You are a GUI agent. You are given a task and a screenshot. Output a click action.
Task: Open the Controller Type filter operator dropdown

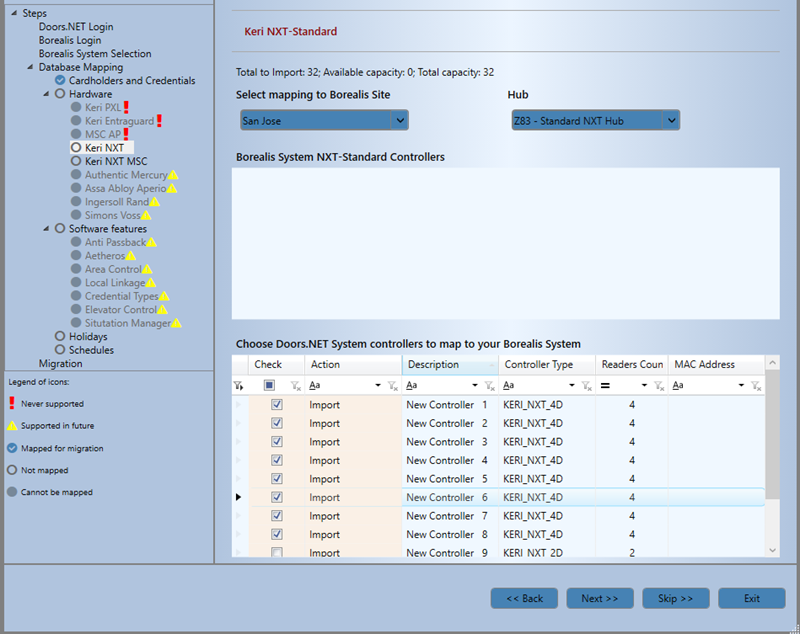(x=571, y=386)
